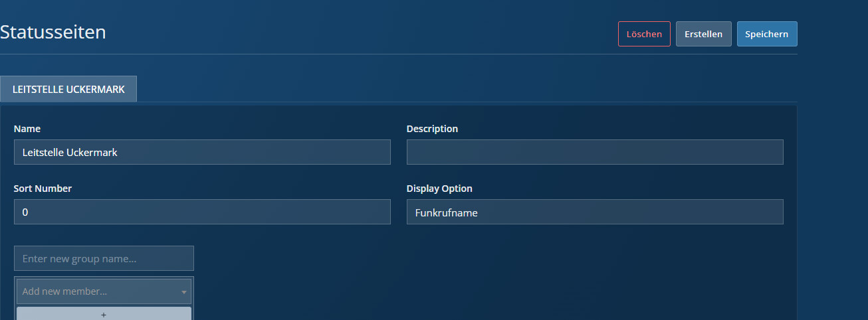Click the Erstellen button

pos(703,34)
